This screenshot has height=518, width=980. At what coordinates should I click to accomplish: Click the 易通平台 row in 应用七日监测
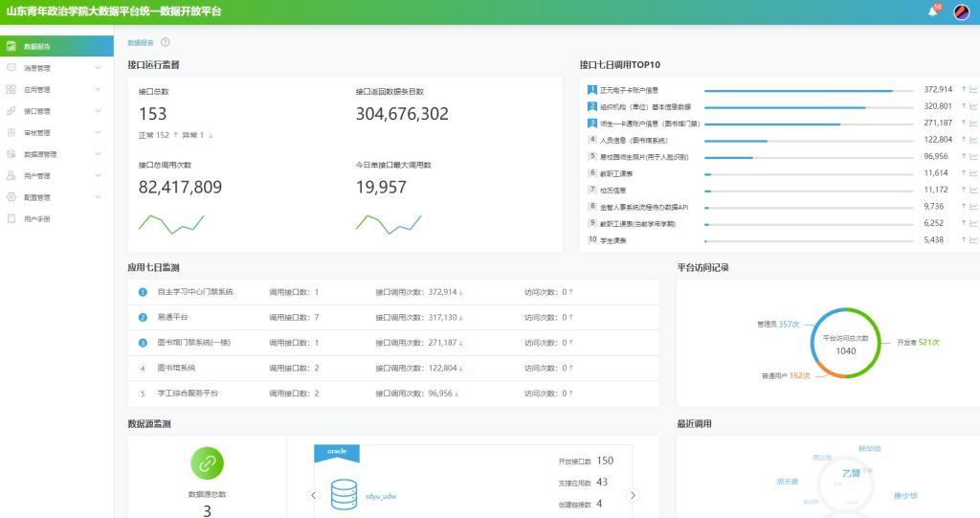[173, 317]
